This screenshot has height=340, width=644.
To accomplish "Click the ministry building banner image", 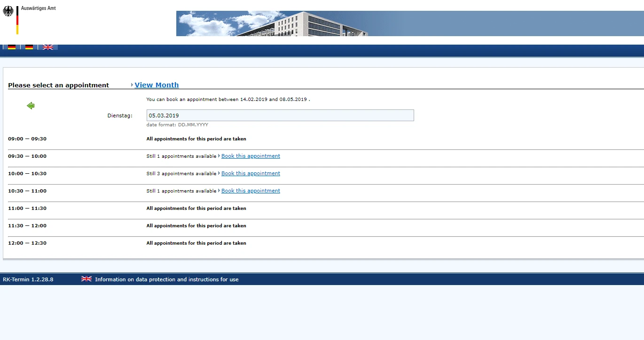I will [x=410, y=23].
